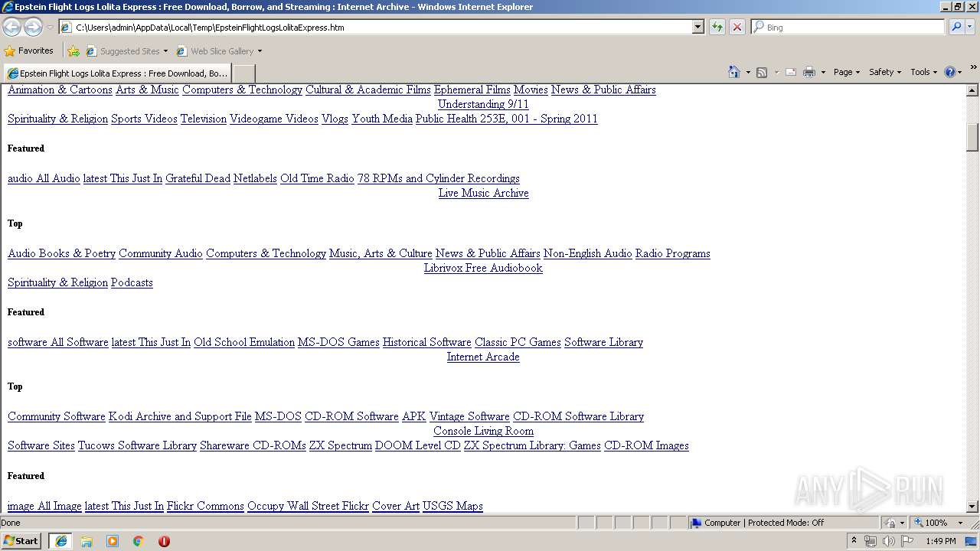Click the Action Center flag tray icon
The image size is (980, 551).
click(908, 541)
